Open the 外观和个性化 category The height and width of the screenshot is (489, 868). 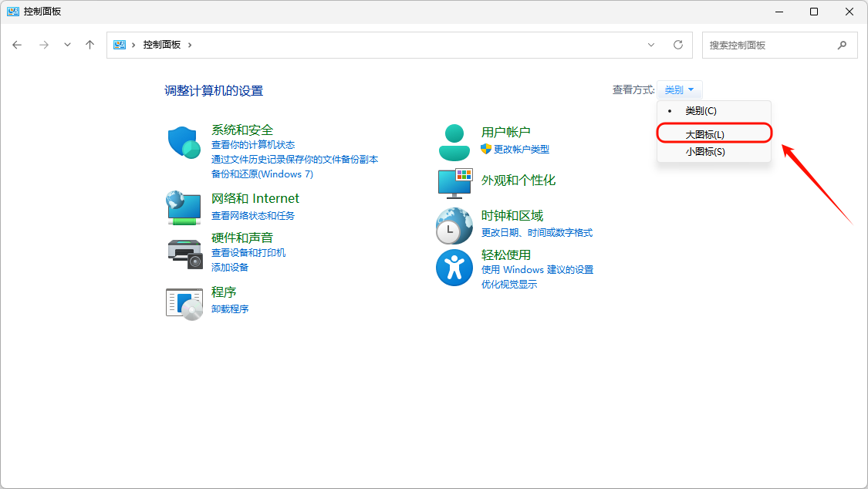click(518, 180)
